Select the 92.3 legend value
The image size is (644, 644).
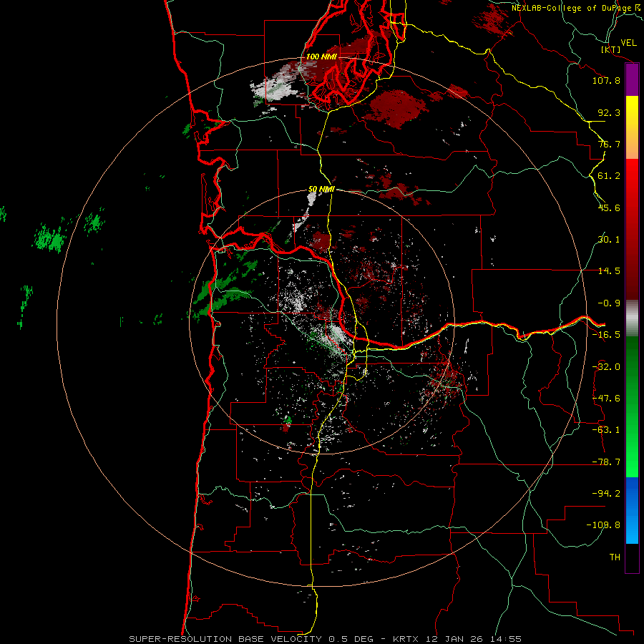pos(609,112)
